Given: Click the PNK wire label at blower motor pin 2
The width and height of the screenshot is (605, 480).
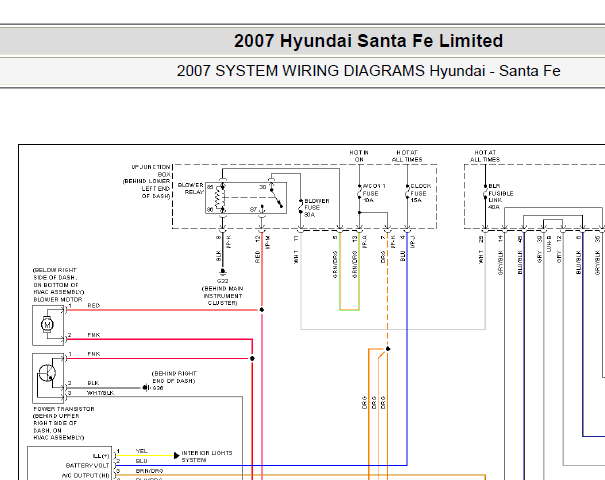Looking at the screenshot, I should 94,335.
